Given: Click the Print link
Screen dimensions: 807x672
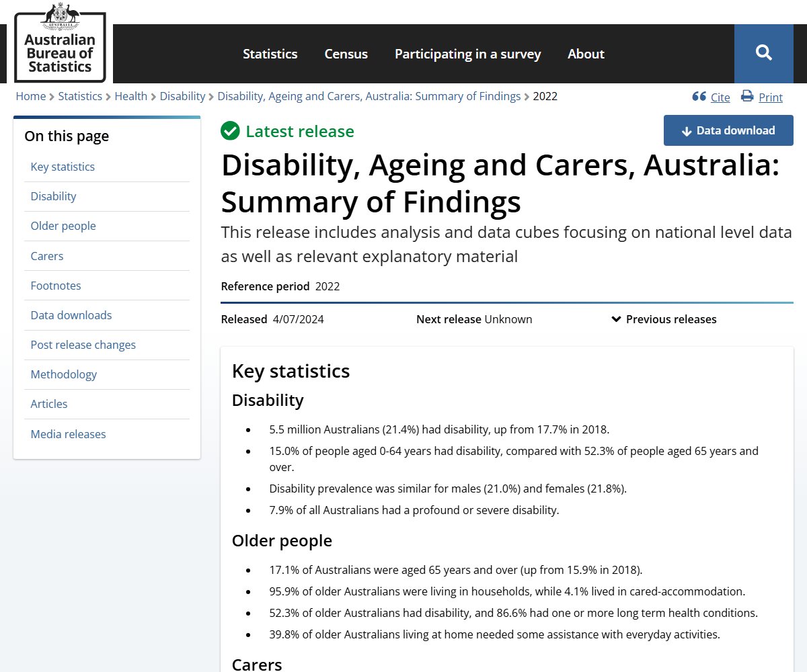Looking at the screenshot, I should click(771, 97).
